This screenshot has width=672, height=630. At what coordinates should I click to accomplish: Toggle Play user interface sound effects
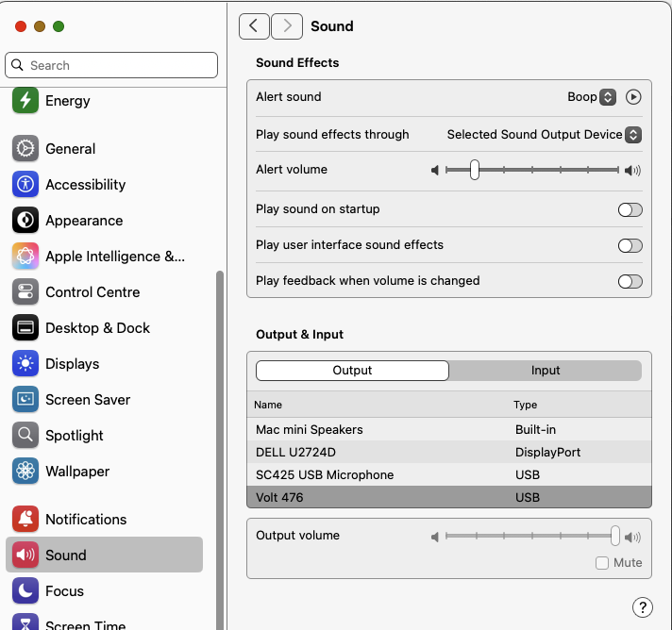[x=630, y=245]
